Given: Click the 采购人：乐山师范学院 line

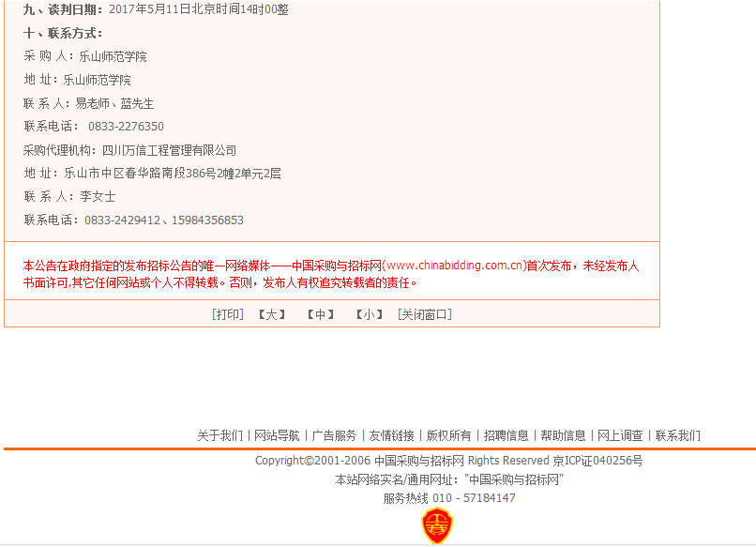Looking at the screenshot, I should tap(84, 56).
